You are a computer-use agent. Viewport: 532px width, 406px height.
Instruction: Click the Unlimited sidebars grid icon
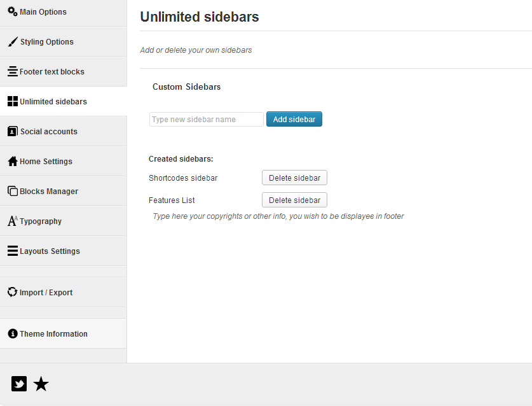click(13, 102)
